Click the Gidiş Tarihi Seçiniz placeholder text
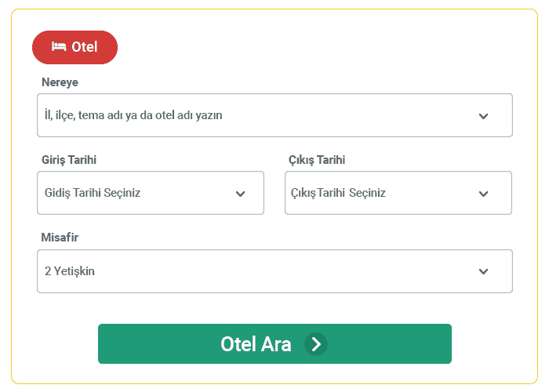Screen dimensions: 549x392 pyautogui.click(x=93, y=193)
